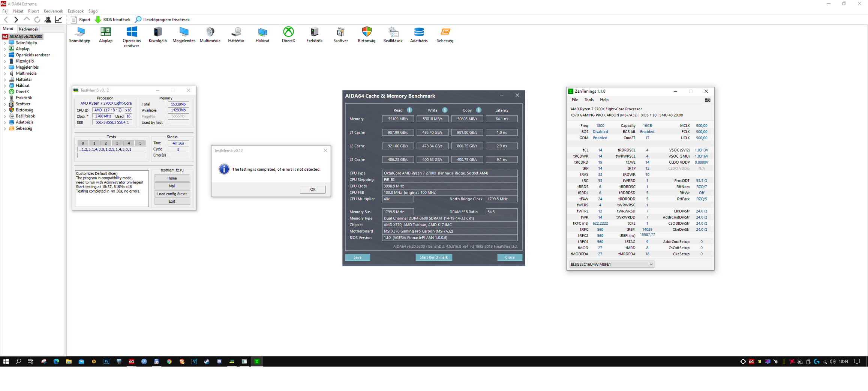Click the forward navigation arrow in AIDA64 toolbar
The image size is (868, 391).
(x=16, y=20)
